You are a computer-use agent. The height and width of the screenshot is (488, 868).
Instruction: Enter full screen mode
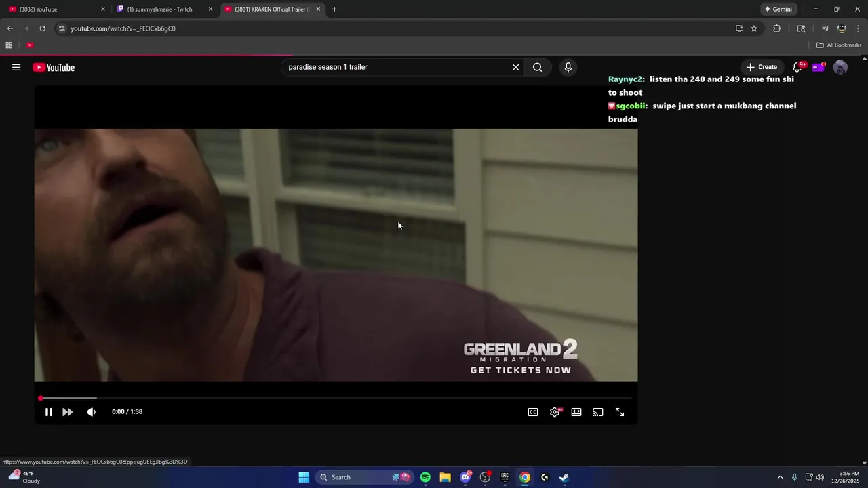(620, 412)
